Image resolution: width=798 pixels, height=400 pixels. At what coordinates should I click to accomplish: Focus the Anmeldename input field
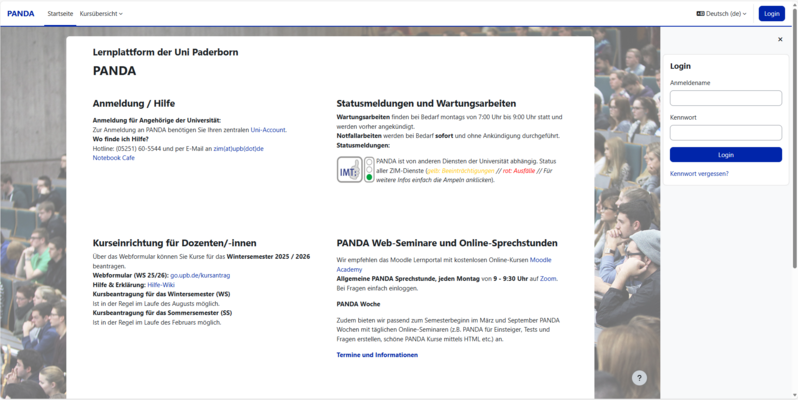point(726,98)
